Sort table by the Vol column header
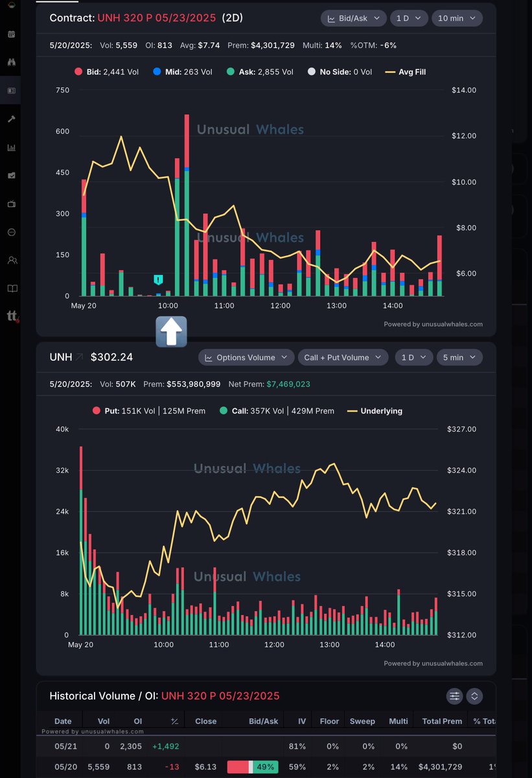Screen dimensions: 532x778 (104, 721)
